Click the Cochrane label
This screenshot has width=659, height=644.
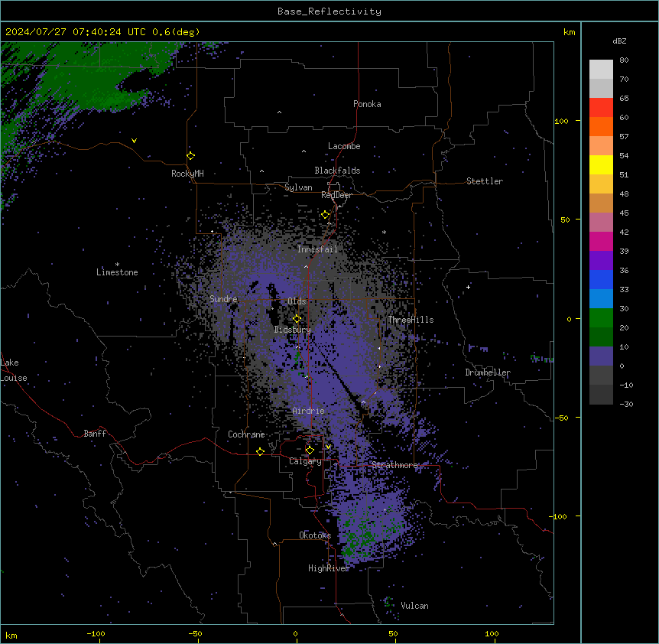click(246, 434)
